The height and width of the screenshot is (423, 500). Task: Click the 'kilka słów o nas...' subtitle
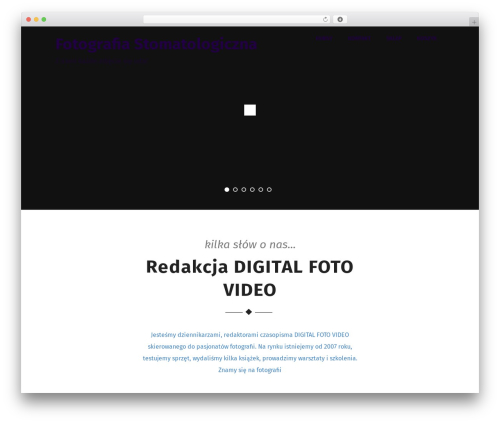click(x=250, y=244)
